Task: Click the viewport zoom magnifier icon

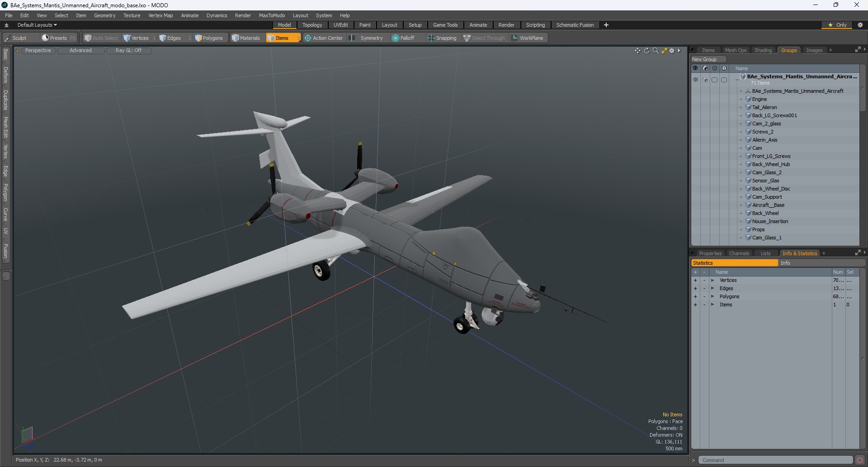Action: coord(656,51)
